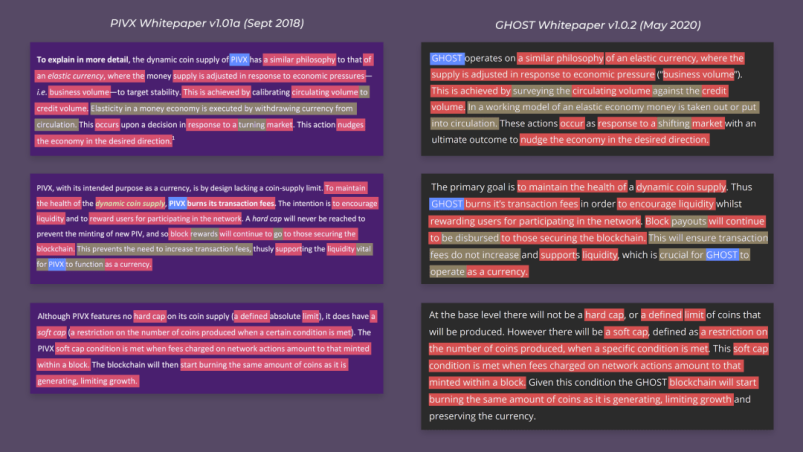Viewport: 803px width, 452px height.
Task: Select 'hard cap' highlight in bottom PIVX panel
Action: [150, 316]
